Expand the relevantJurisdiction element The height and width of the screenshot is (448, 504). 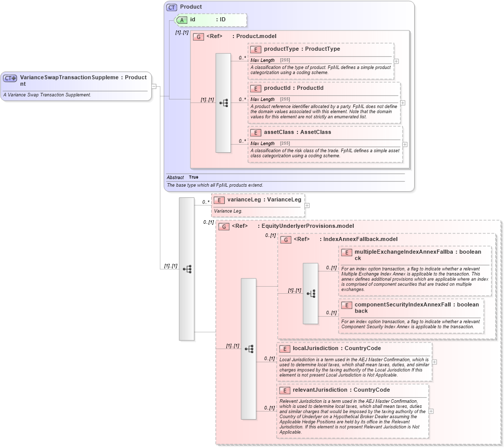pos(431,411)
